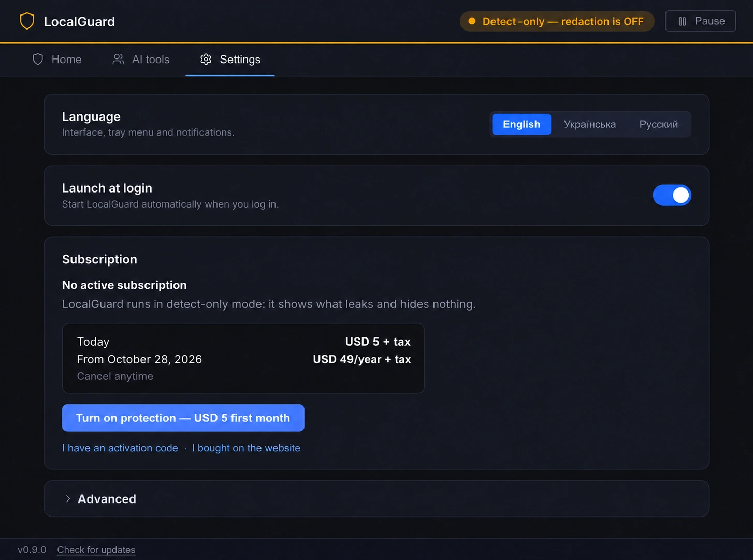The height and width of the screenshot is (560, 753).
Task: Pause LocalGuard with the Pause button
Action: 700,21
